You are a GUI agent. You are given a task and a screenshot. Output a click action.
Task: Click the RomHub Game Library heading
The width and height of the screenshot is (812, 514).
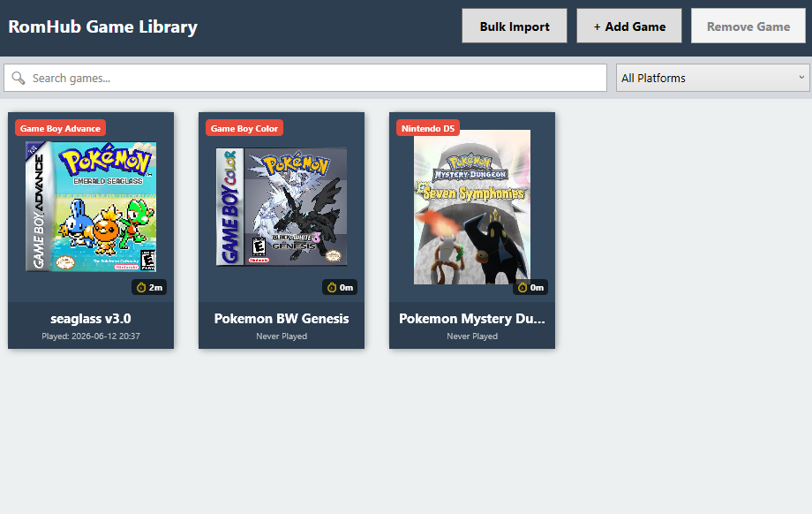102,27
